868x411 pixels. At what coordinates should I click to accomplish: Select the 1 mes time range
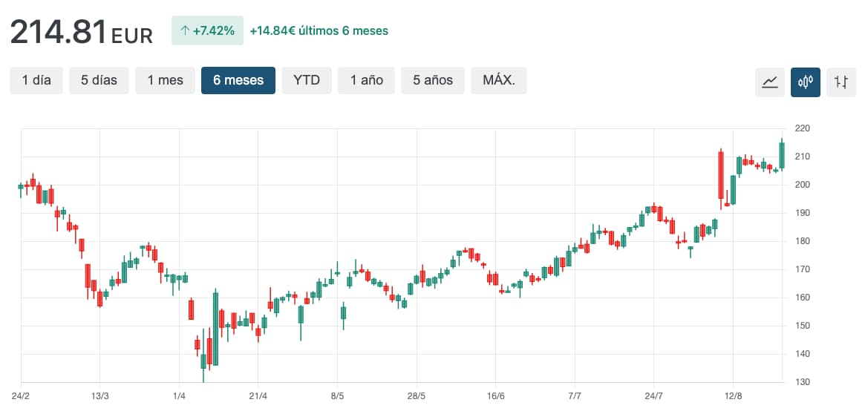click(165, 80)
